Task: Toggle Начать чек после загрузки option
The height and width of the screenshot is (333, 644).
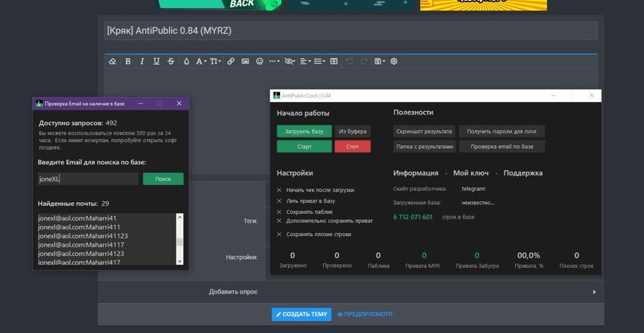Action: 316,190
